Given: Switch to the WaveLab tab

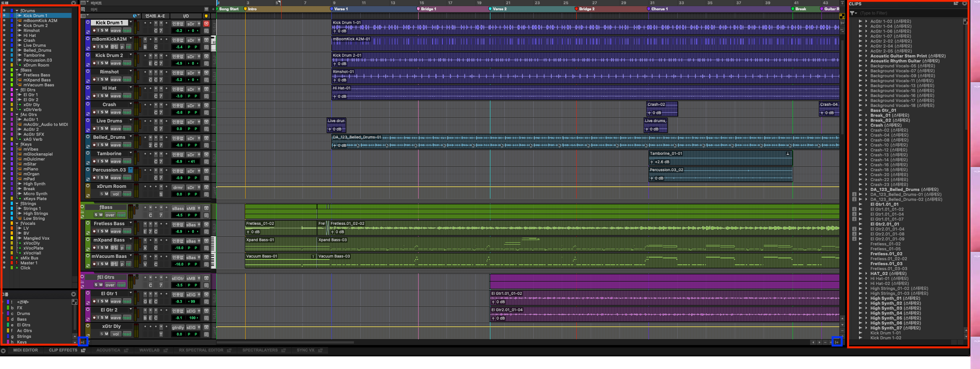Looking at the screenshot, I should 149,350.
